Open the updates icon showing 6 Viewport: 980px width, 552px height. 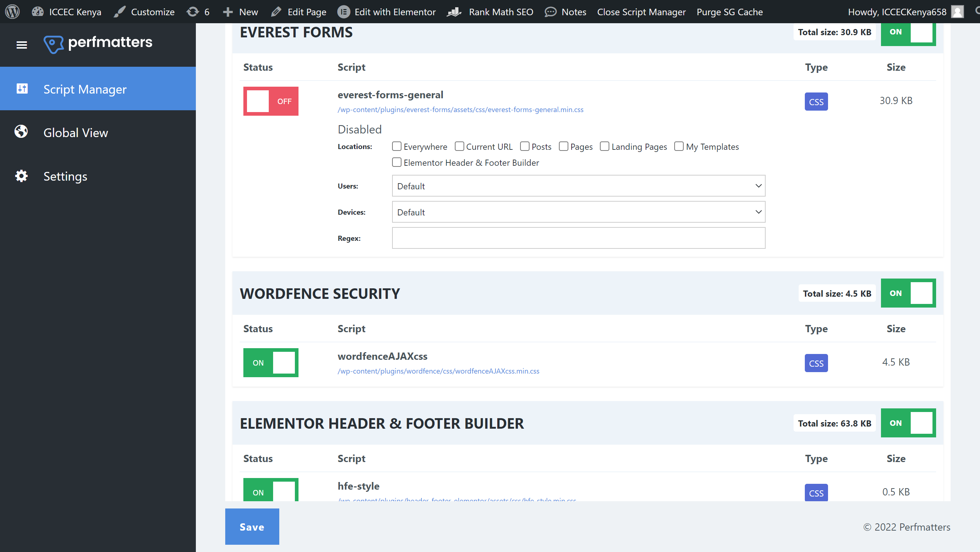click(x=193, y=11)
